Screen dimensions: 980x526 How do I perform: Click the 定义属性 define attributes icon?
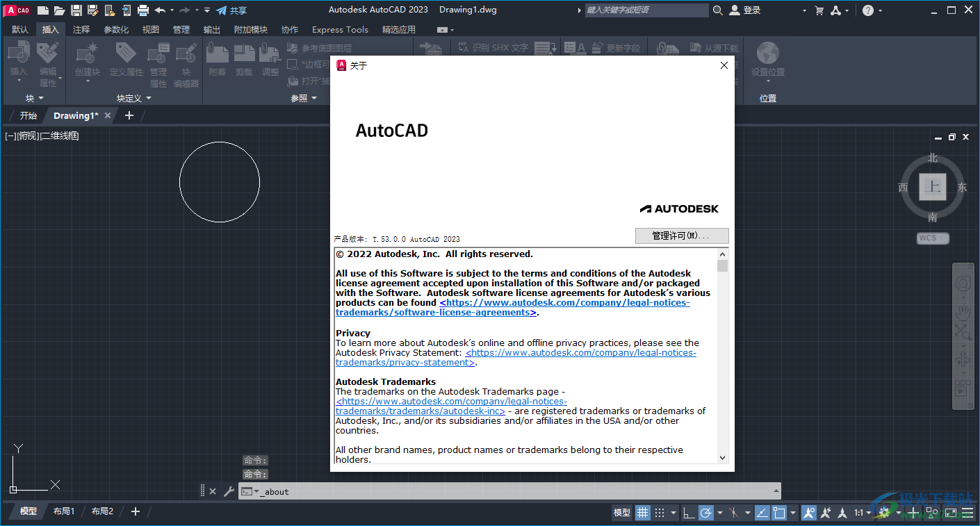126,52
